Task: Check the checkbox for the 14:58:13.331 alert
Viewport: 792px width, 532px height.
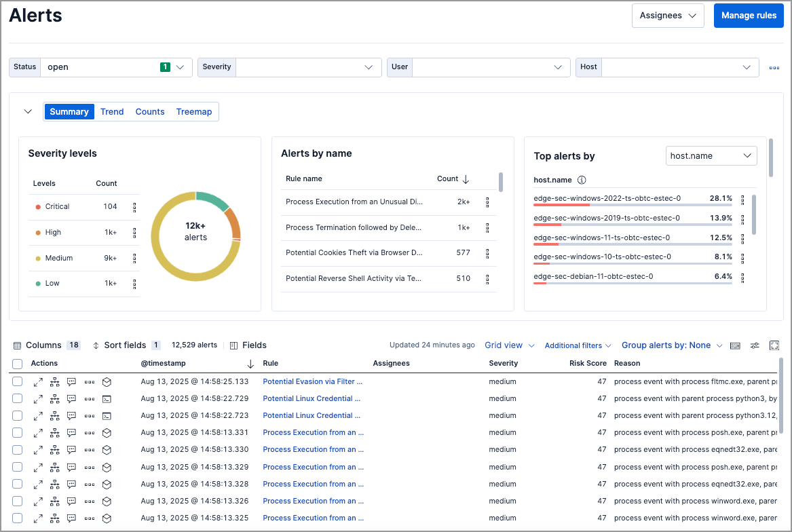Action: (x=17, y=432)
